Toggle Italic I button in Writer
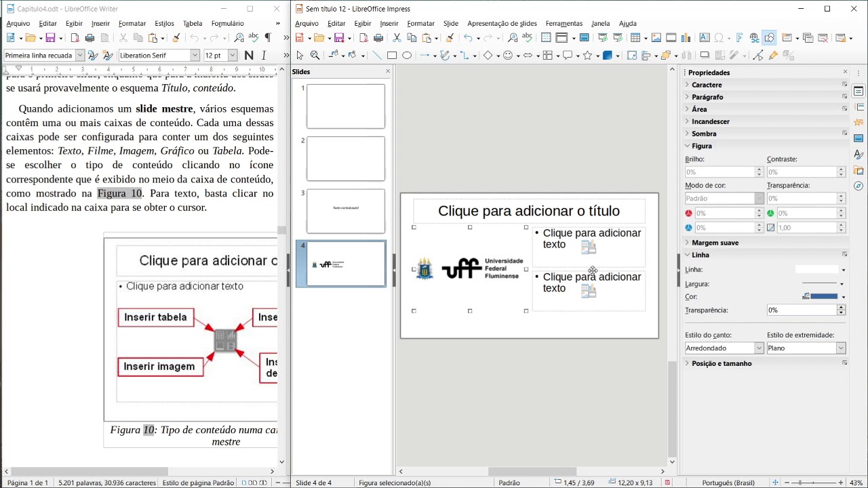Screen dimensions: 868x488 tap(264, 56)
